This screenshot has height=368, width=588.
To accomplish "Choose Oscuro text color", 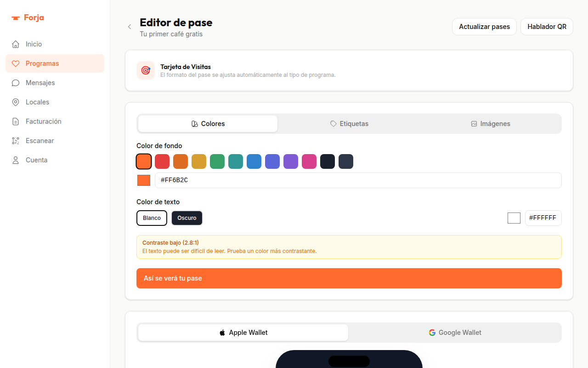I will point(187,218).
